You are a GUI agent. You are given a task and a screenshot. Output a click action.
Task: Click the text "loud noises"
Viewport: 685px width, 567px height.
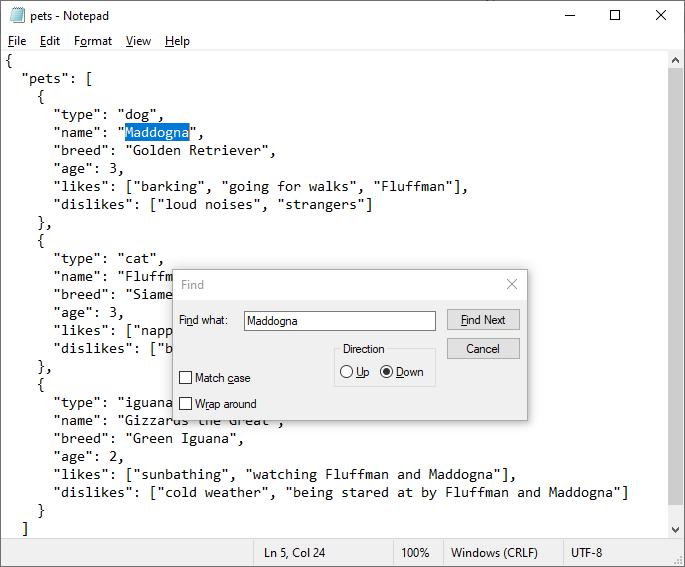(x=209, y=204)
